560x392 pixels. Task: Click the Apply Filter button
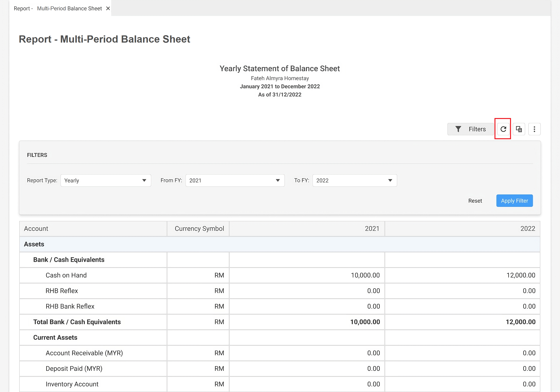(514, 200)
